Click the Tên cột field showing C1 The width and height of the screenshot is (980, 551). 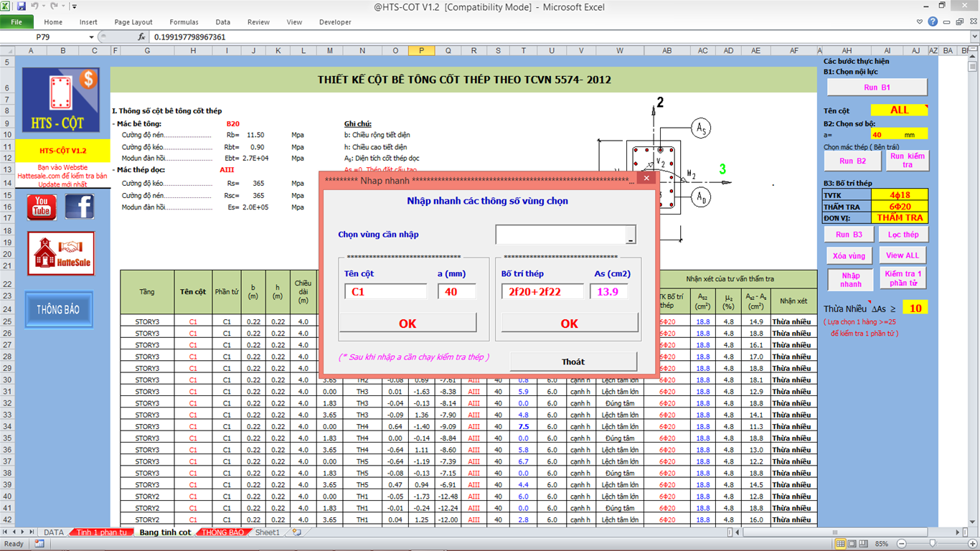pos(385,292)
